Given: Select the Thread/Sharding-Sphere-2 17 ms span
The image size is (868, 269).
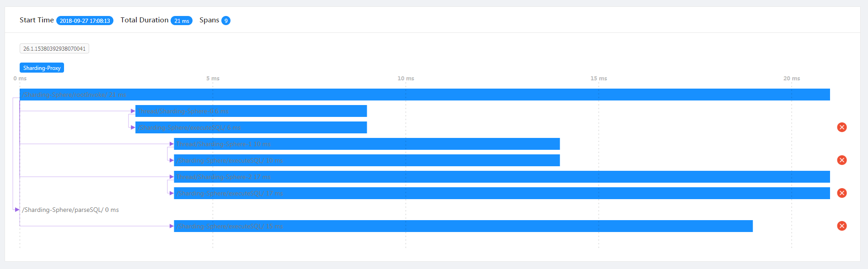Looking at the screenshot, I should (502, 177).
